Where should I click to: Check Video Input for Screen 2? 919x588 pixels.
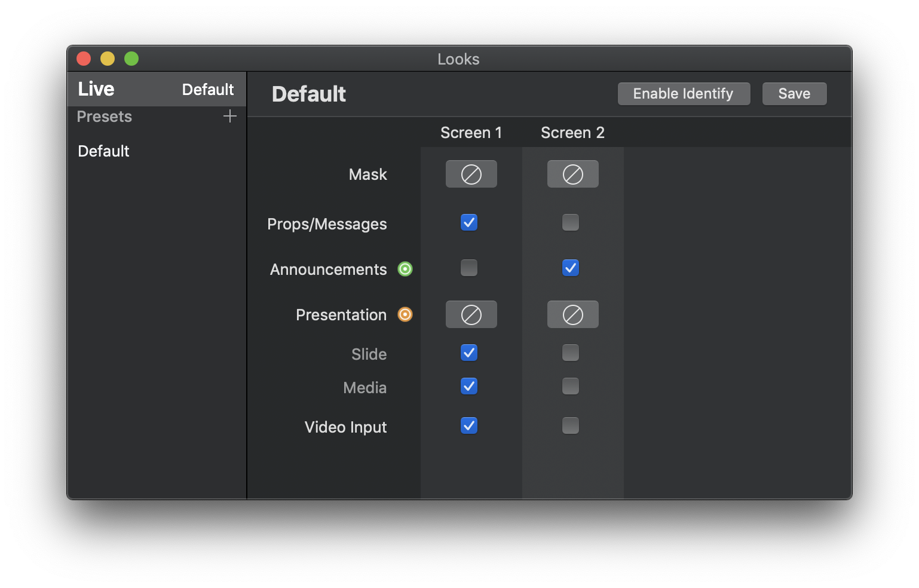[x=571, y=425]
